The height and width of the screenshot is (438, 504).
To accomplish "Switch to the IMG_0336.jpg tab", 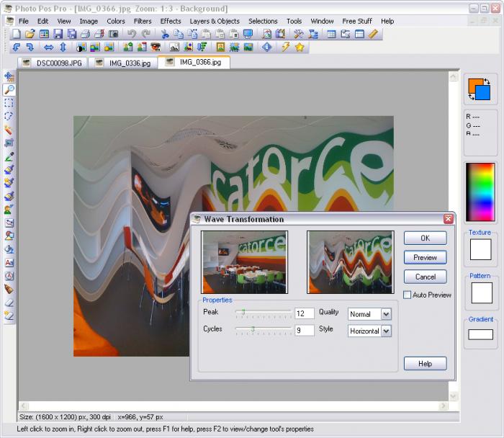I will (123, 63).
